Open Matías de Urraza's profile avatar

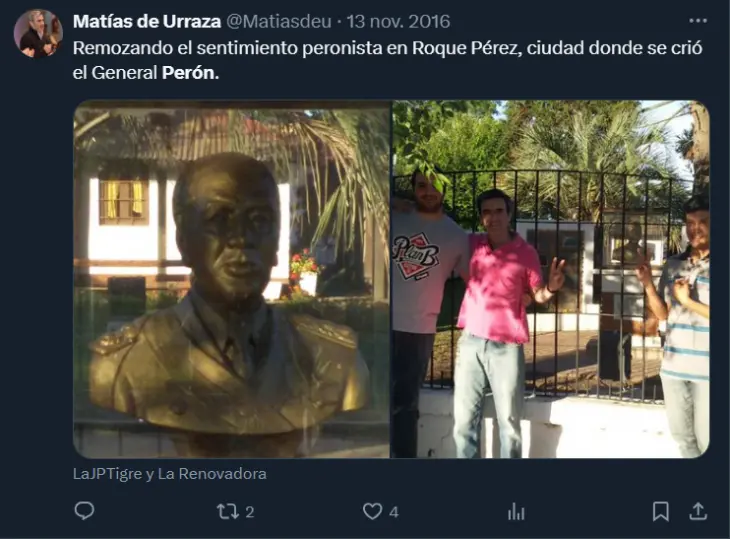[x=38, y=34]
